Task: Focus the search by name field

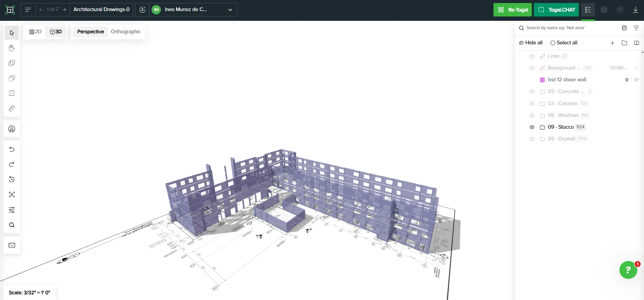Action: [568, 28]
